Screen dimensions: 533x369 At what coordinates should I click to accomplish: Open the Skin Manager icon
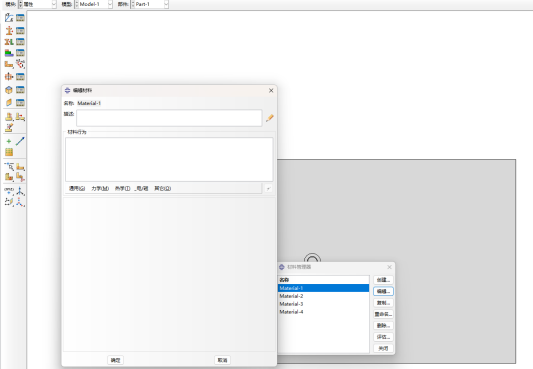coord(20,90)
